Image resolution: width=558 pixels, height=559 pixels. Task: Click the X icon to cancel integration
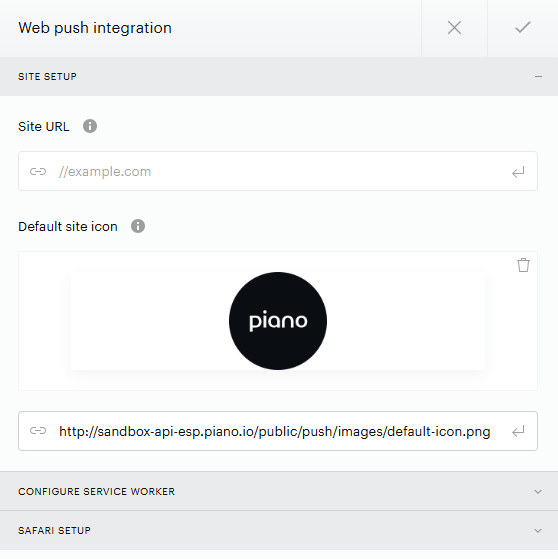(x=454, y=28)
